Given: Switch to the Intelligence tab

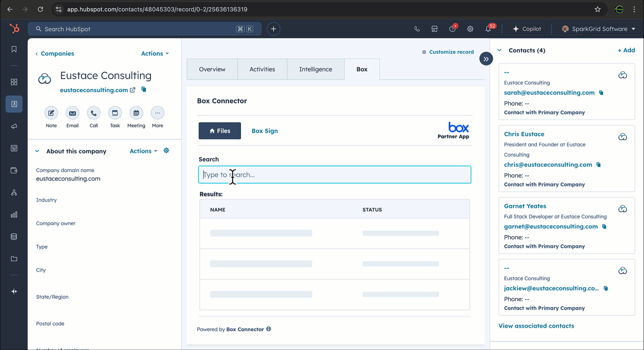Looking at the screenshot, I should [x=316, y=69].
